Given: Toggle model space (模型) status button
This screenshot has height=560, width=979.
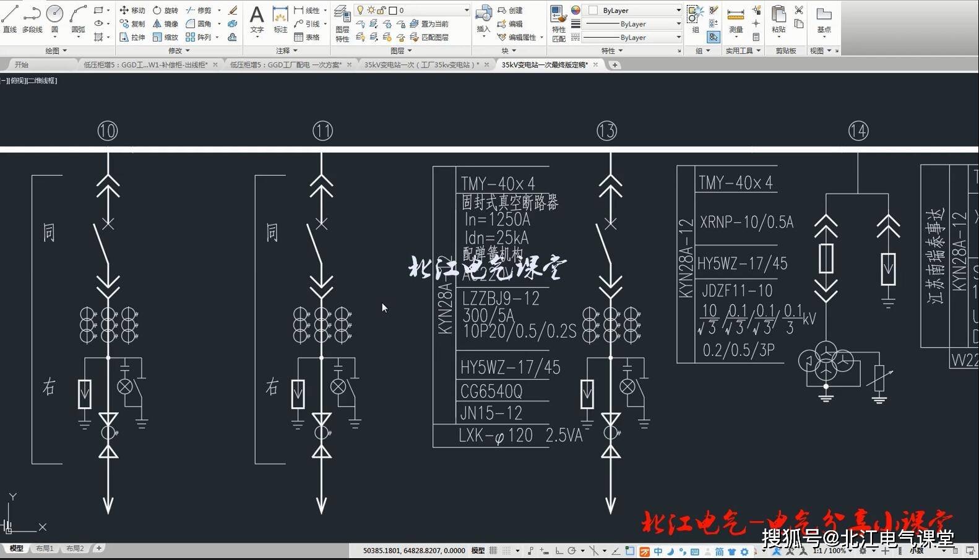Looking at the screenshot, I should point(478,550).
